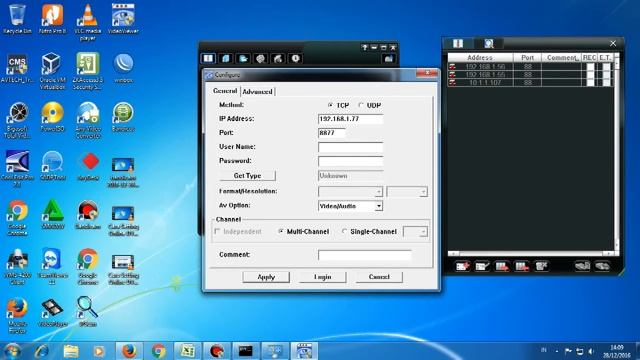This screenshot has height=360, width=640.
Task: Click the User Name input field
Action: point(350,147)
